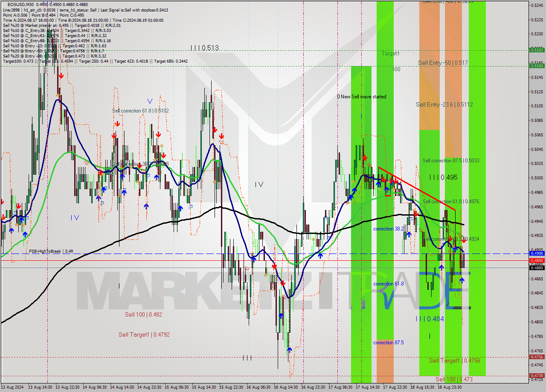Click the 'Sell Target1 | 0.4756' label

pyautogui.click(x=455, y=360)
